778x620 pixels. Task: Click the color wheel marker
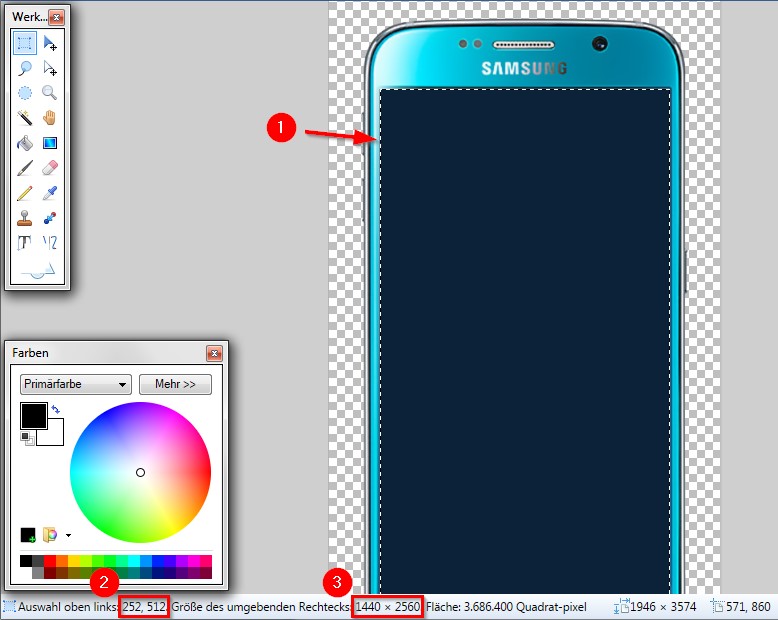tap(140, 473)
